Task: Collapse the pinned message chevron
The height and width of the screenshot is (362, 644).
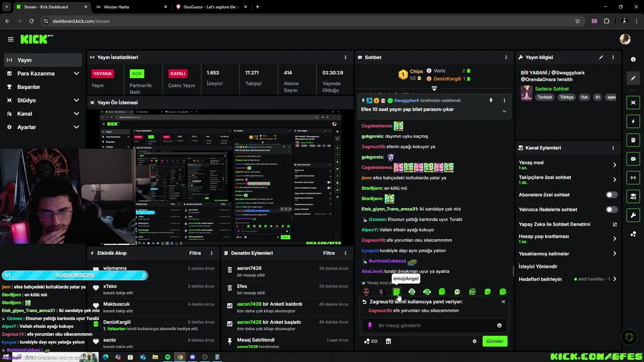Action: tap(504, 111)
